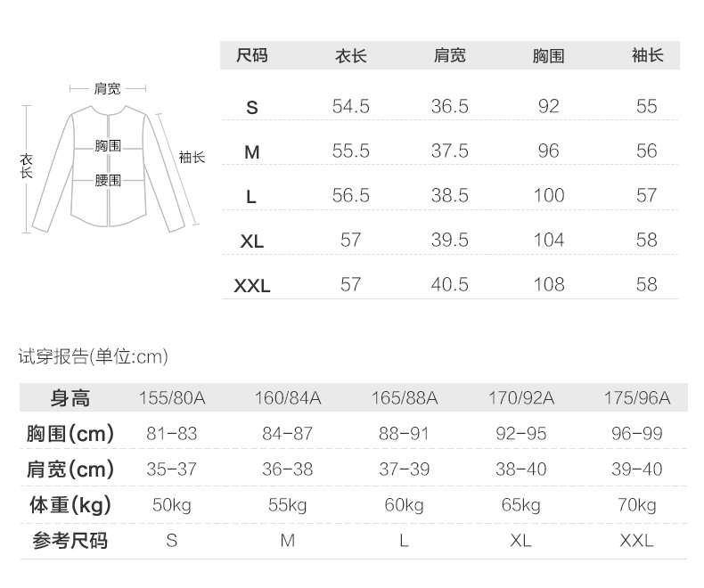Click the XXL row label in size table
Viewport: 704px width, 588px height.
251,285
